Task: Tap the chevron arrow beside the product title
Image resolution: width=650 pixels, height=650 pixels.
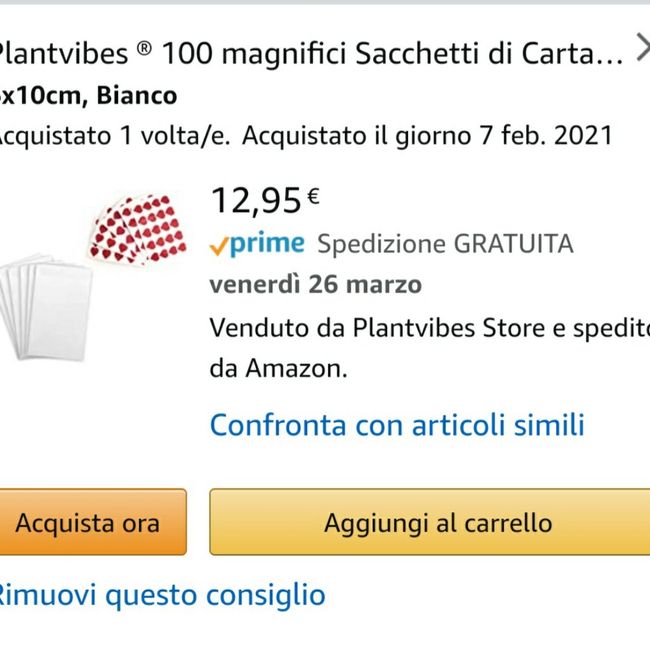Action: tap(641, 49)
